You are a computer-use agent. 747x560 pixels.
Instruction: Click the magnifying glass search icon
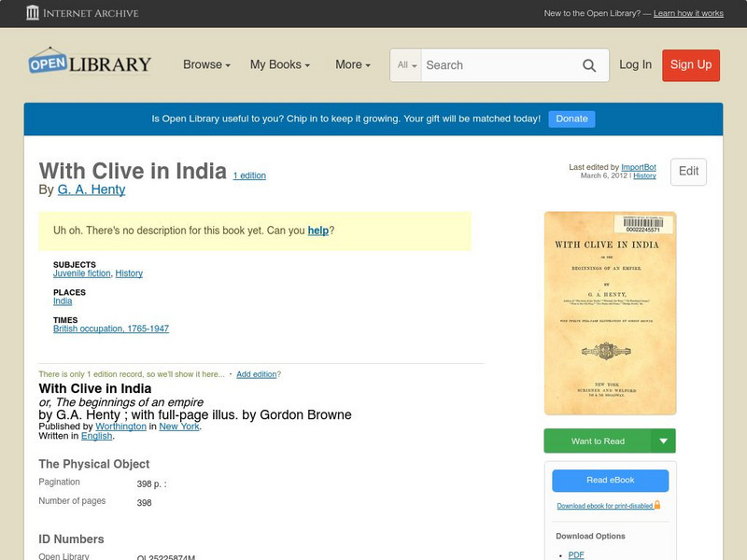point(589,65)
